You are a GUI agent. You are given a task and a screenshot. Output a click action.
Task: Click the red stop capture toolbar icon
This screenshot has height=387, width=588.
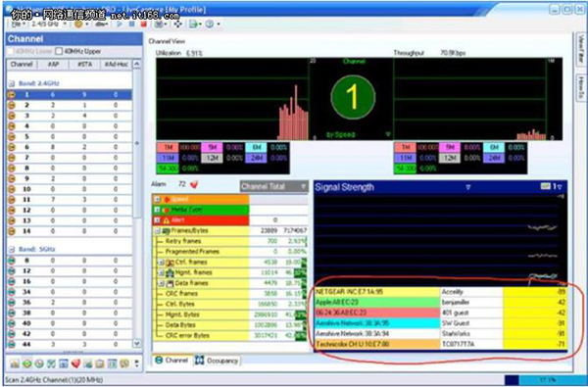(x=144, y=24)
